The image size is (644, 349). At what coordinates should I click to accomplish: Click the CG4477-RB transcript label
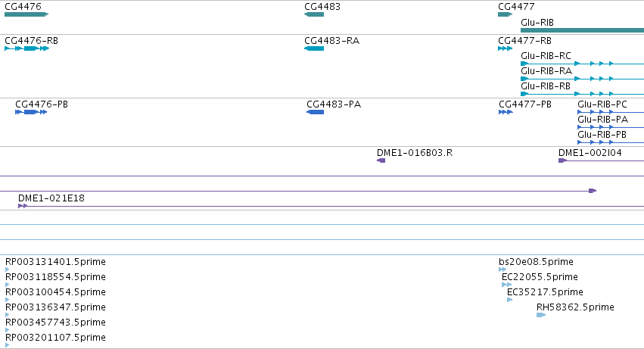click(x=525, y=41)
